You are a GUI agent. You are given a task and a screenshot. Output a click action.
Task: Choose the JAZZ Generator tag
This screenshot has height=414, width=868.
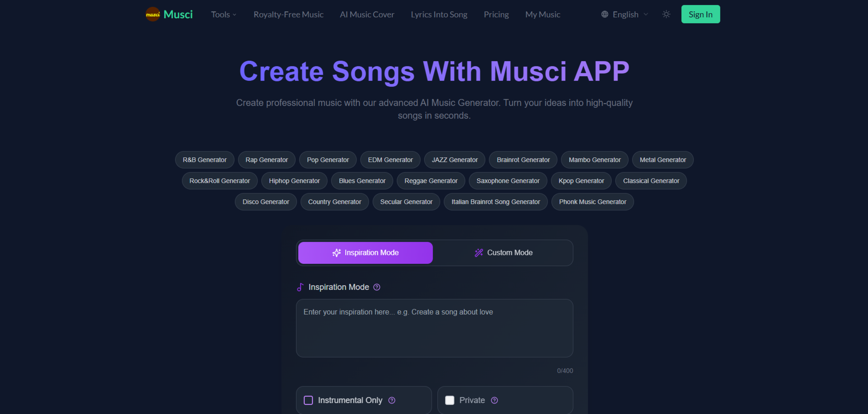[x=454, y=160]
